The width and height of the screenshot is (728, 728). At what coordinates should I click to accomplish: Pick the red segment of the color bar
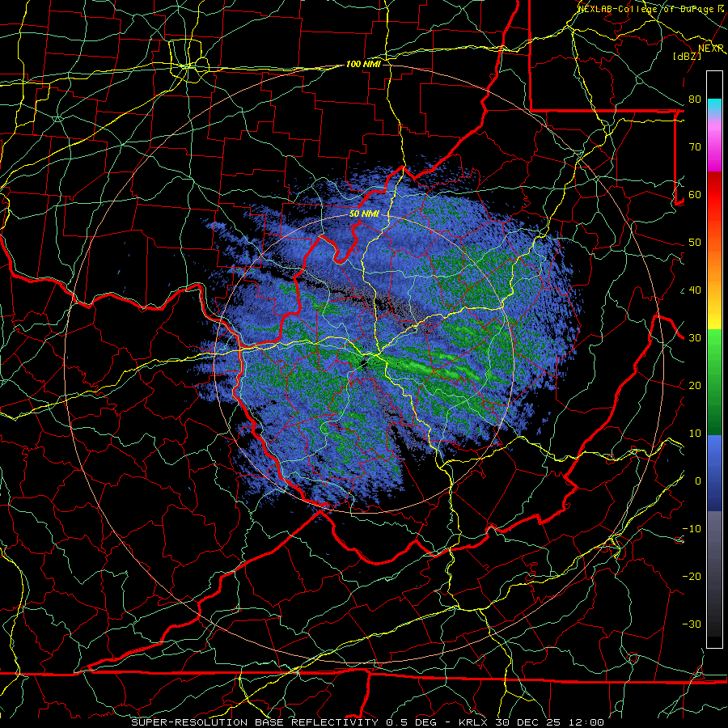(x=714, y=195)
